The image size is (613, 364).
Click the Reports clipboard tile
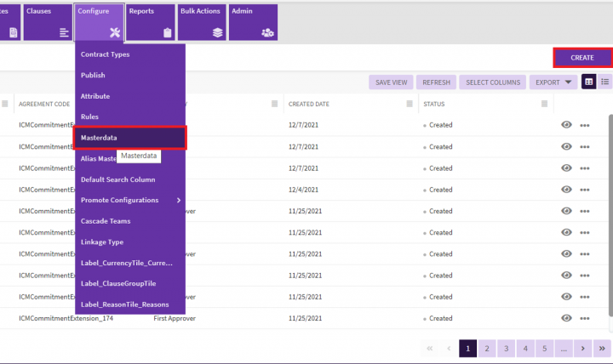(150, 21)
